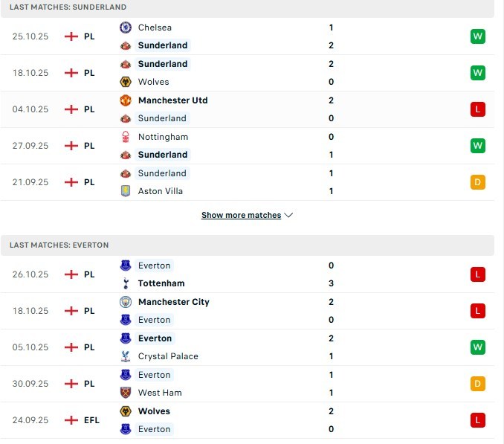504x444 pixels.
Task: Click the West Ham club crest
Action: coord(125,393)
